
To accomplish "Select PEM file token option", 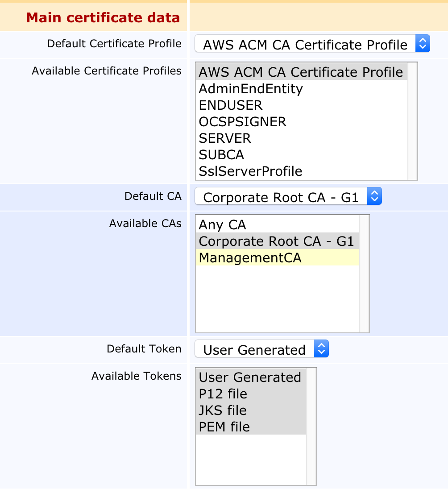I will pyautogui.click(x=224, y=427).
